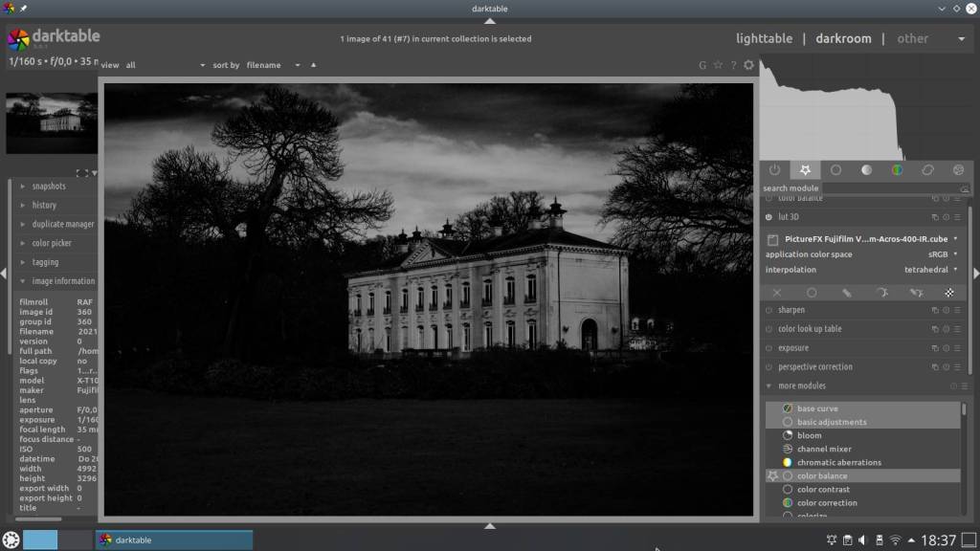Change application color space from sRGB
This screenshot has height=551, width=980.
click(x=943, y=254)
